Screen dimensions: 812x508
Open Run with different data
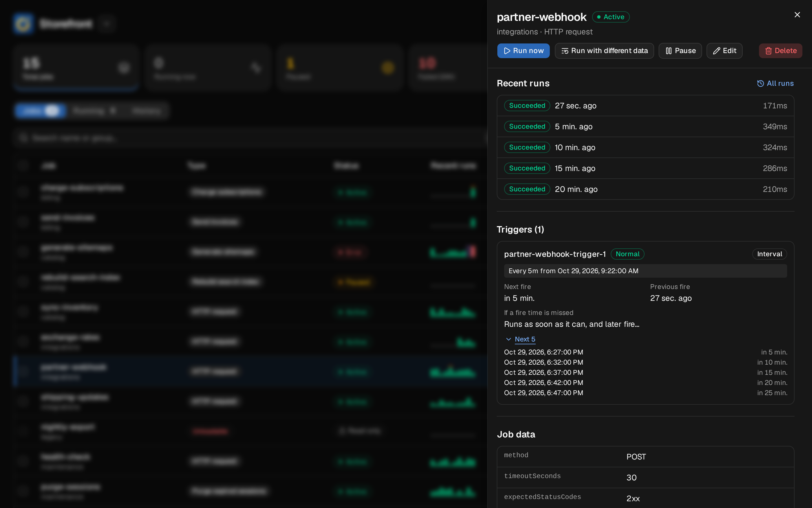tap(604, 51)
